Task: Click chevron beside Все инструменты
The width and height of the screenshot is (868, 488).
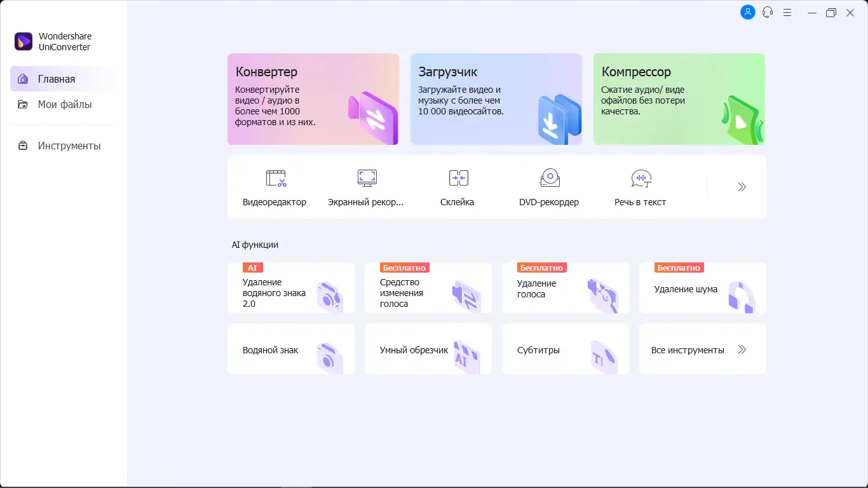Action: [x=742, y=350]
